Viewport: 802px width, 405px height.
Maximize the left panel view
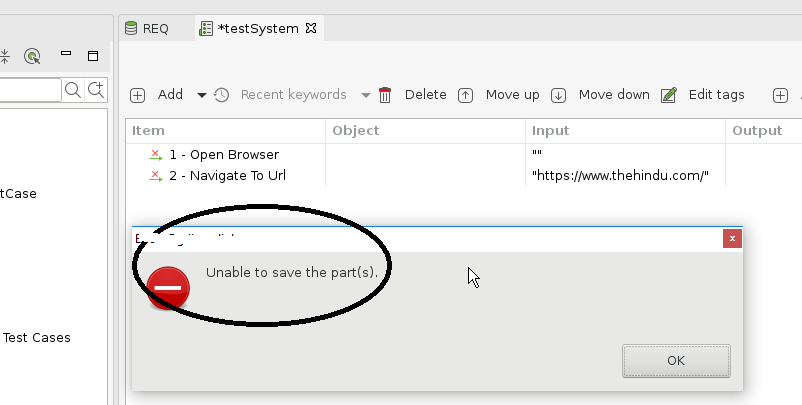[93, 56]
